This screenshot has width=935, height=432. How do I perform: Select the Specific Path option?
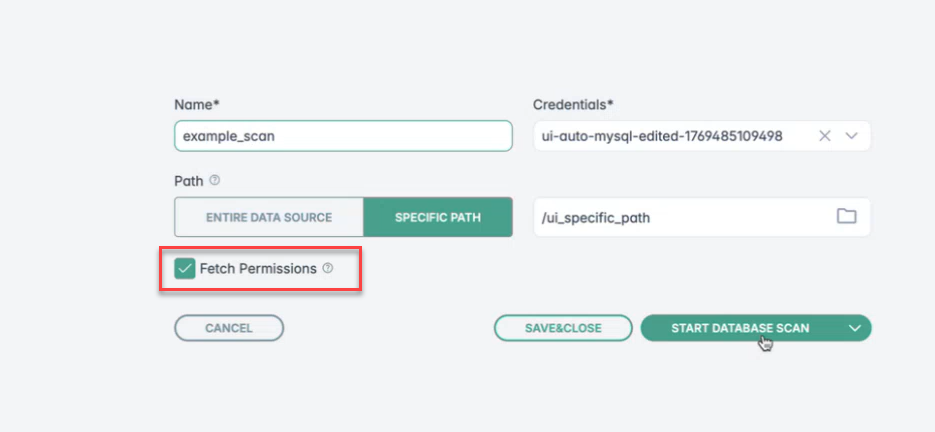pyautogui.click(x=437, y=217)
